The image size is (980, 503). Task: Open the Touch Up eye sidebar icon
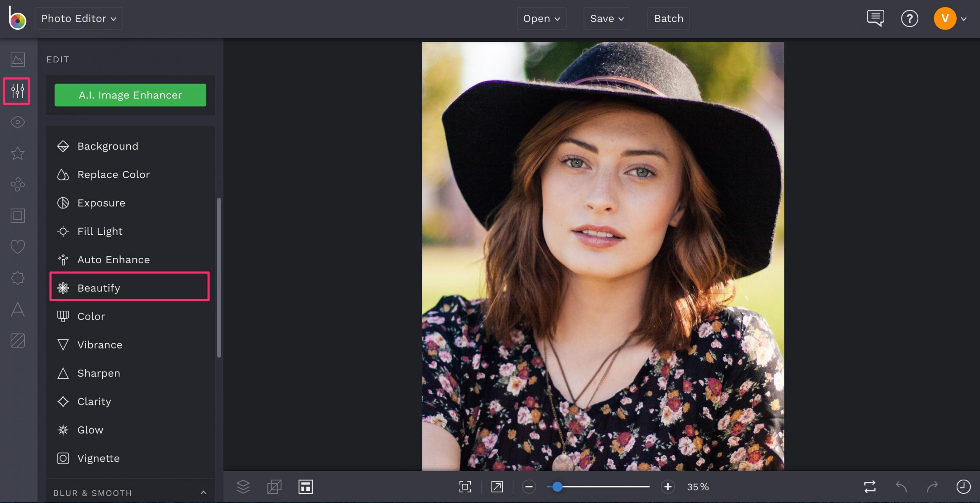pyautogui.click(x=17, y=122)
